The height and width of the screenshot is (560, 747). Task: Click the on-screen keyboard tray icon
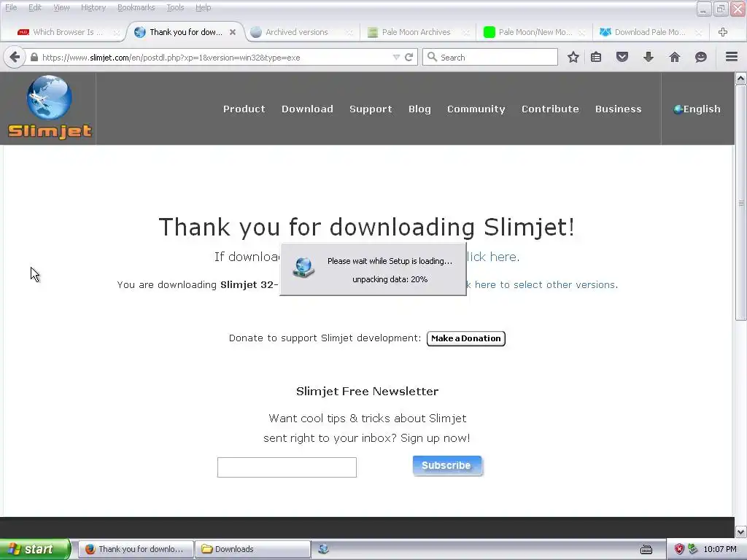pyautogui.click(x=646, y=550)
